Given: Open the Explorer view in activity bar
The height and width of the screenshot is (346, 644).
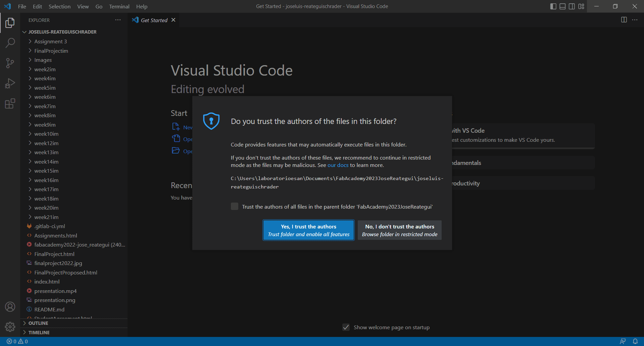Looking at the screenshot, I should coord(10,23).
